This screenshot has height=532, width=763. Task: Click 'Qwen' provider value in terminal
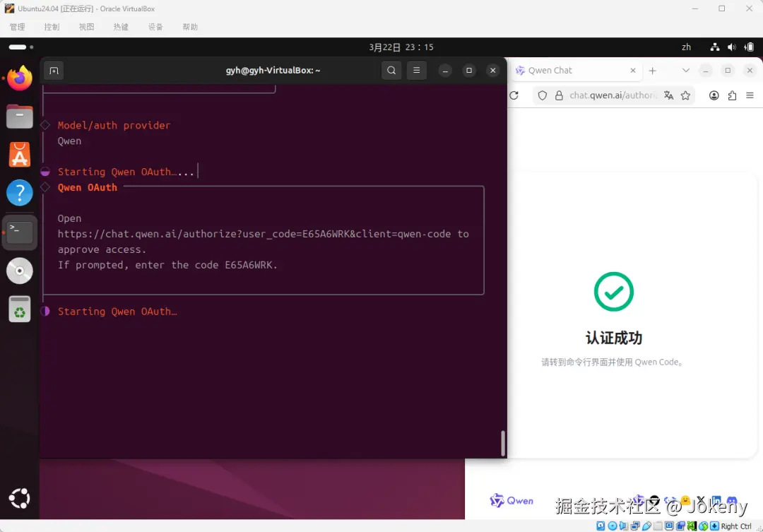(x=69, y=141)
